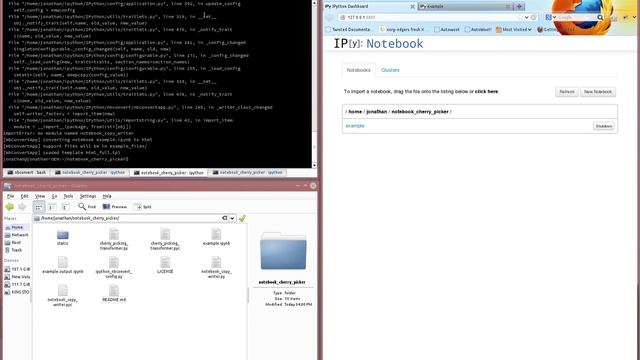640x360 pixels.
Task: Click 'jonathan' in notebook path breadcrumb
Action: click(376, 112)
